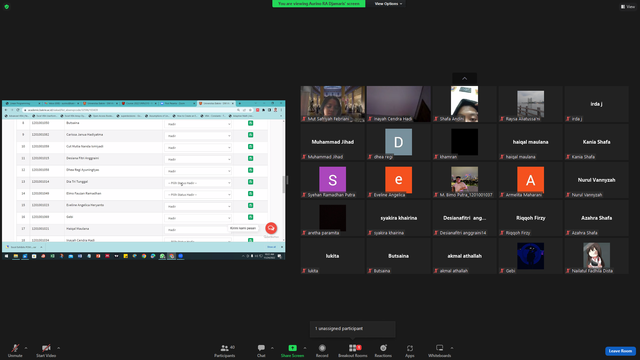Close the downloads bar in the shared browser
This screenshot has height=360, width=640.
[x=282, y=247]
